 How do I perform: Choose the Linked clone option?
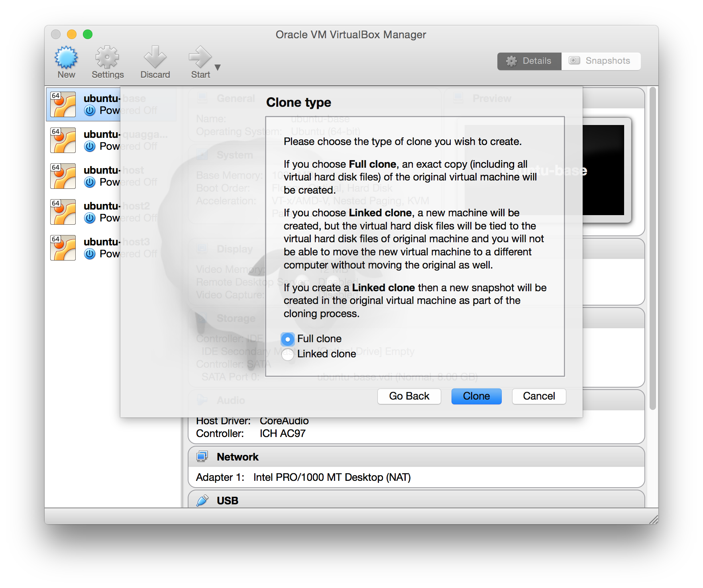[x=288, y=354]
